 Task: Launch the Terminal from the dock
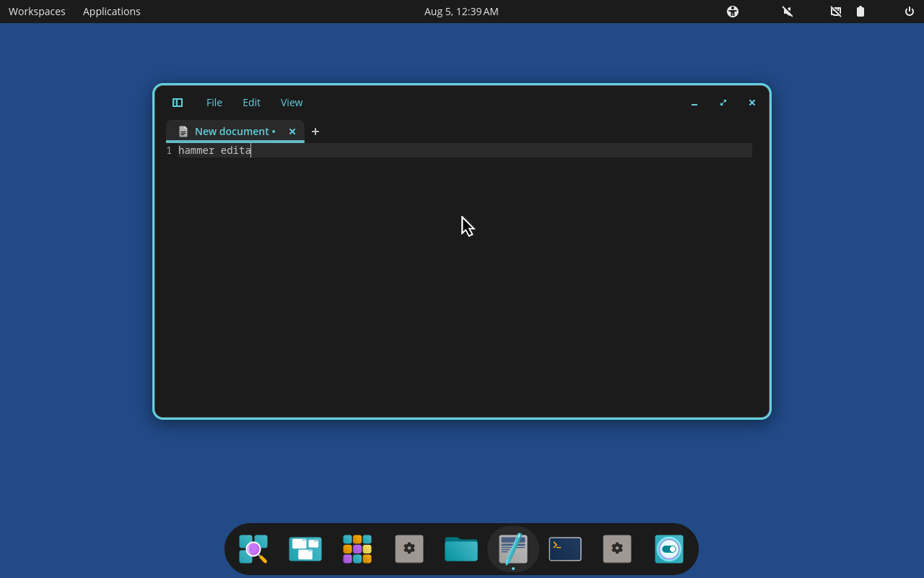coord(565,549)
